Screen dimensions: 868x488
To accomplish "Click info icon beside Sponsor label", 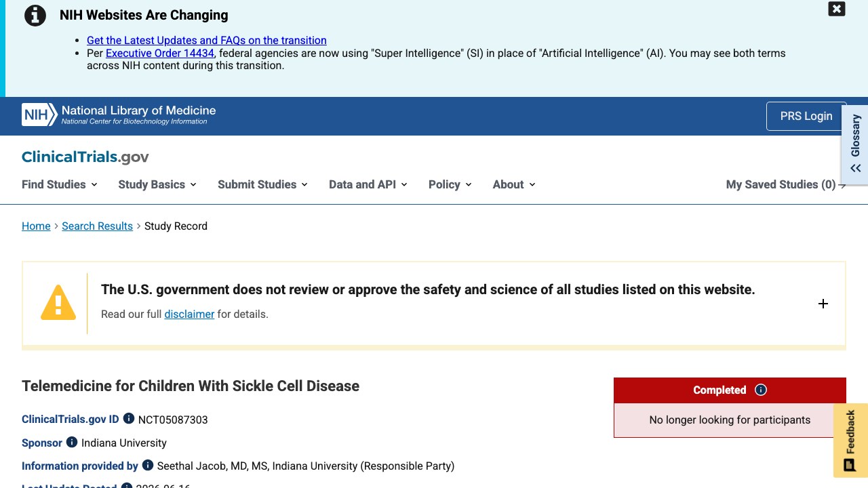I will click(x=72, y=442).
